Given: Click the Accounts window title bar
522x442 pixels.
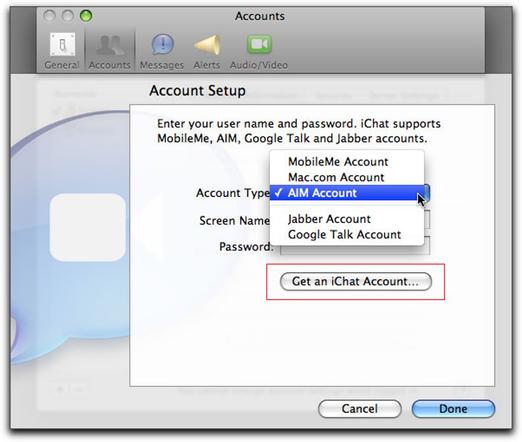Looking at the screenshot, I should coord(260,16).
